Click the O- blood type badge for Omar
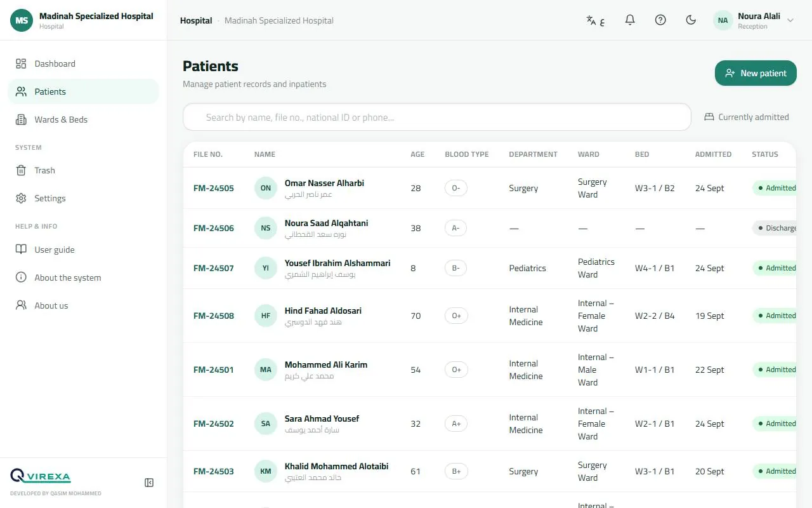Viewport: 812px width, 508px height. pyautogui.click(x=456, y=188)
